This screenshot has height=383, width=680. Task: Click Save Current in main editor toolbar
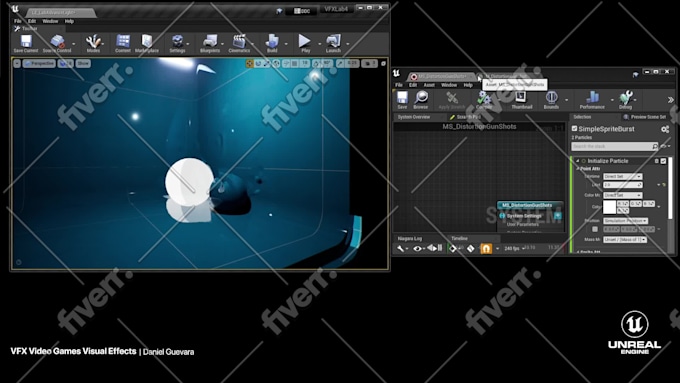[26, 44]
